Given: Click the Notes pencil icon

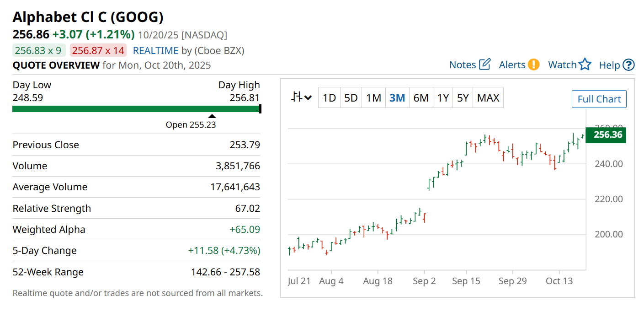Looking at the screenshot, I should (484, 65).
